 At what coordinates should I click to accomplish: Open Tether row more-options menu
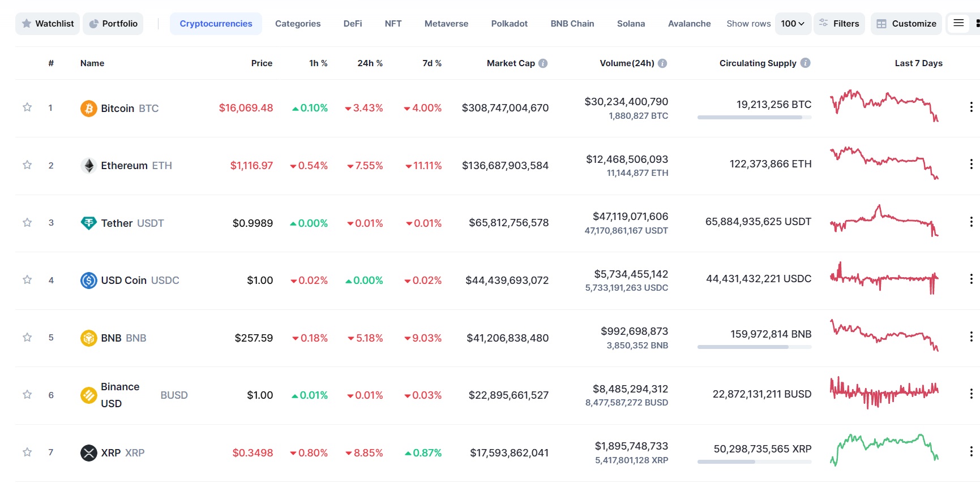point(971,222)
